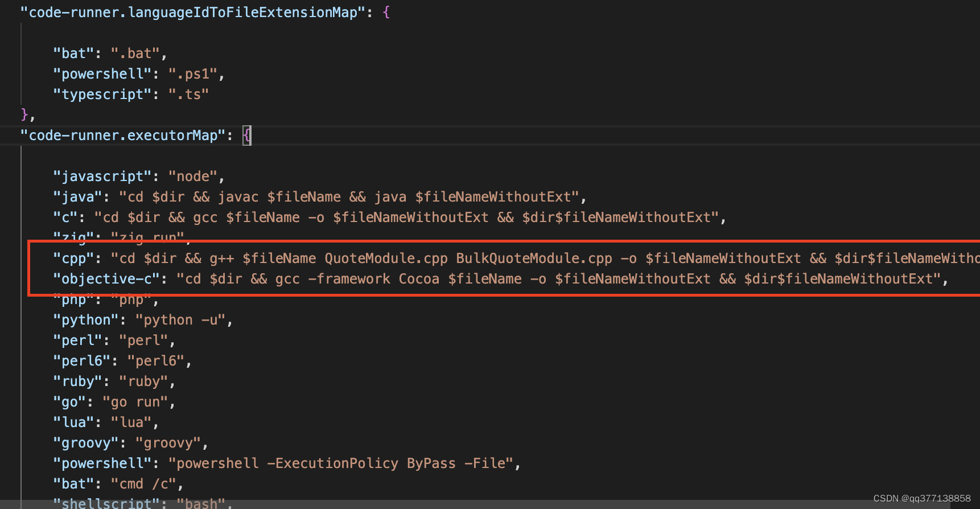
Task: Click the closing brace of languageIdToFileExtensionMap
Action: click(24, 115)
